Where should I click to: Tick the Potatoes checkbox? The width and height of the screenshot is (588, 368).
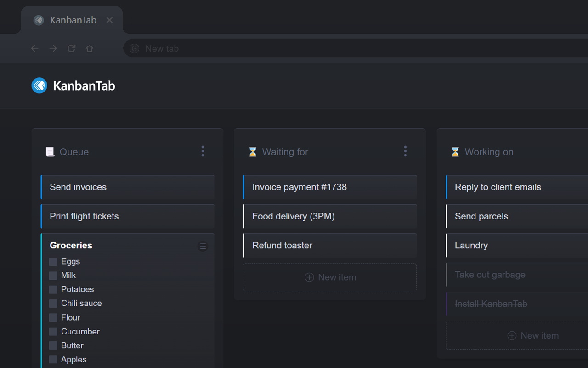tap(53, 289)
